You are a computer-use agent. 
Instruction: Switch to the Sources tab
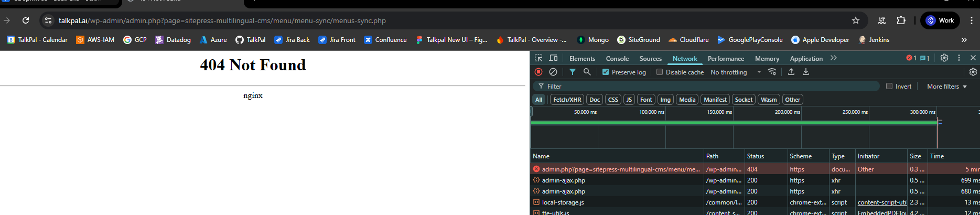click(x=650, y=59)
